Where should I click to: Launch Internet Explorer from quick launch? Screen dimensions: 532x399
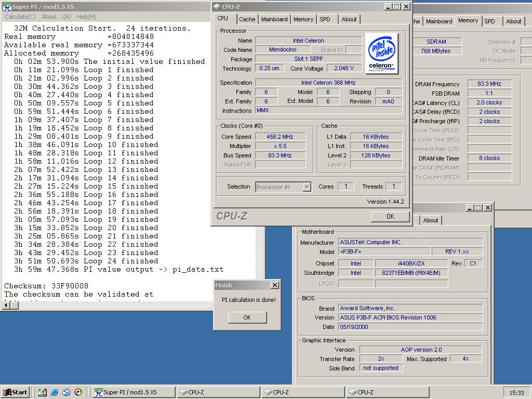(x=54, y=392)
